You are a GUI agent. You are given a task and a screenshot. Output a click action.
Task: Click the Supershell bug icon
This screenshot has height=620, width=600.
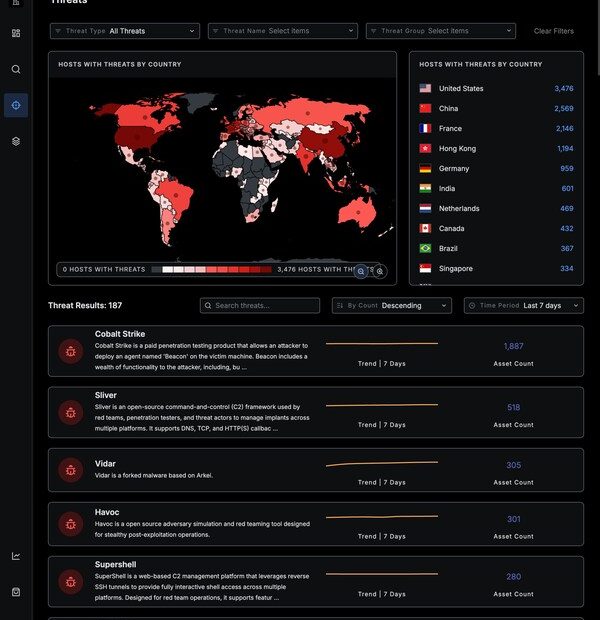pos(71,582)
